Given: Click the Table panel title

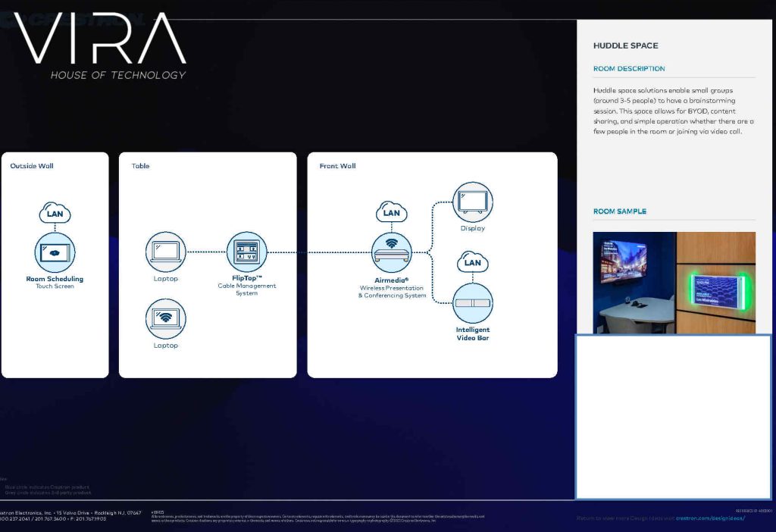Looking at the screenshot, I should [140, 166].
